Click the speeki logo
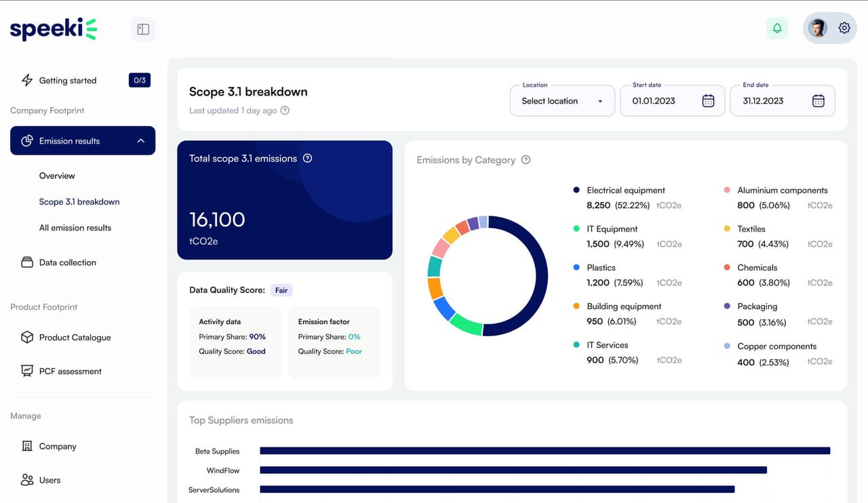The width and height of the screenshot is (868, 503). click(x=54, y=29)
